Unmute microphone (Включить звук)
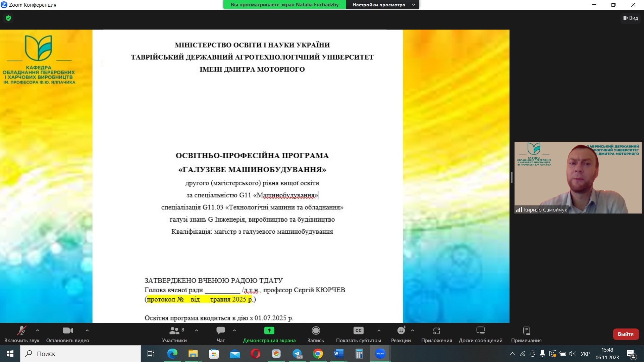Image resolution: width=644 pixels, height=362 pixels. tap(22, 334)
